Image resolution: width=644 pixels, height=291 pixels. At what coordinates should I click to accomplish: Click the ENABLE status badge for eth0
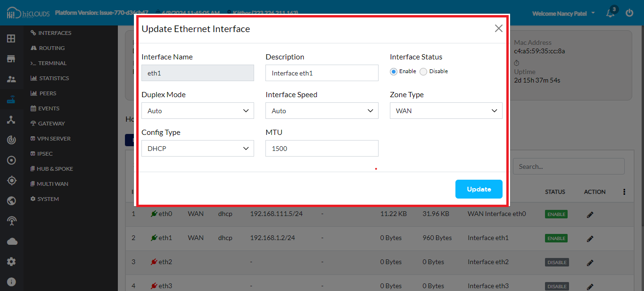(x=556, y=214)
